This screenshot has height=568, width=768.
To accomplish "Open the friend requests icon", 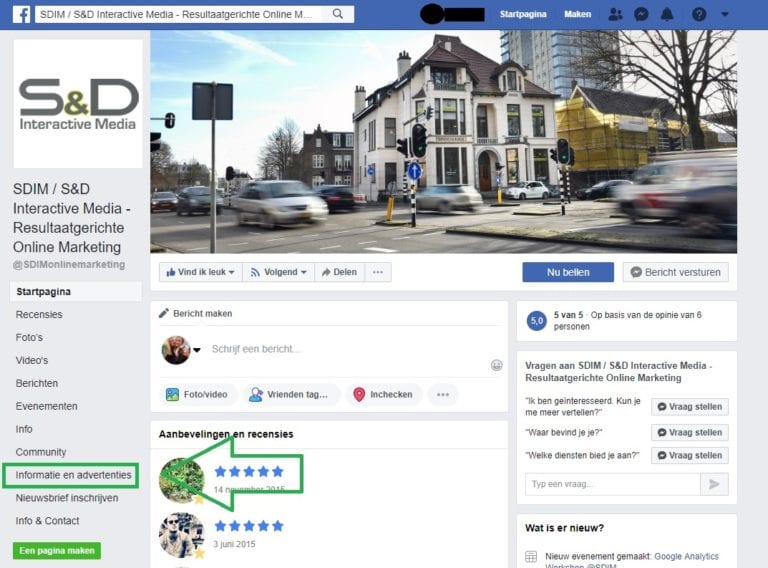I will pyautogui.click(x=615, y=14).
